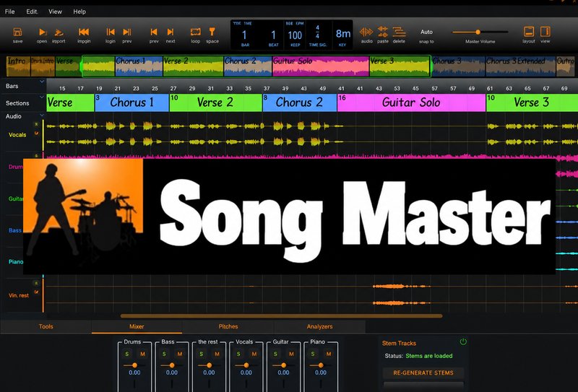This screenshot has width=578, height=392.
Task: Open the View menu
Action: click(55, 12)
